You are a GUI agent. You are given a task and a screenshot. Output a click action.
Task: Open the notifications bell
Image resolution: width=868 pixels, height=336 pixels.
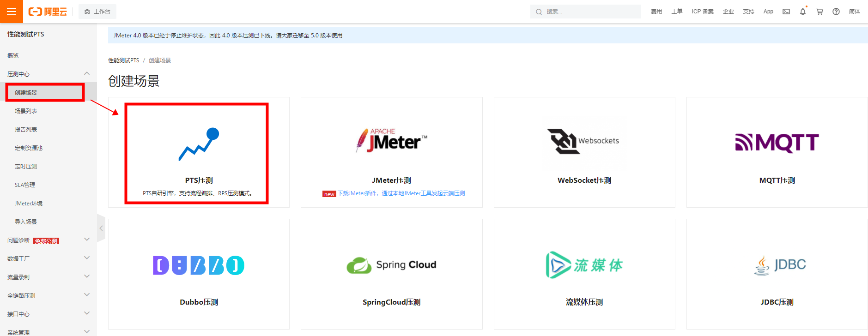tap(803, 12)
